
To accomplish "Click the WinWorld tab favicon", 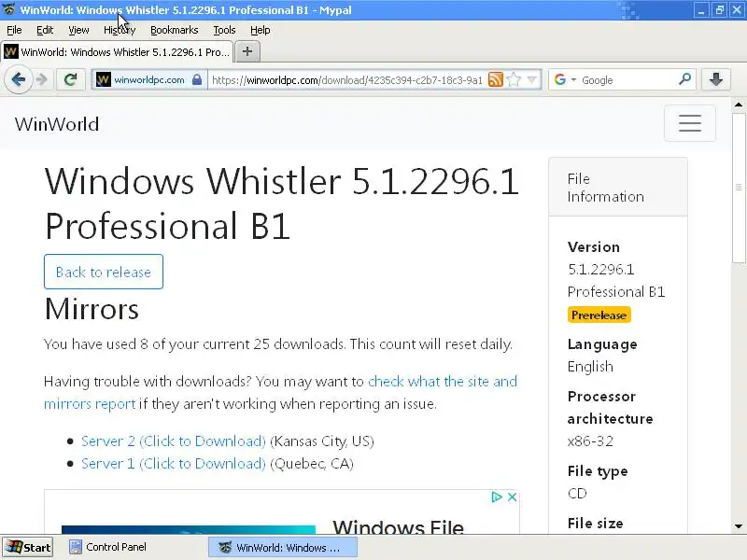I will (x=11, y=51).
